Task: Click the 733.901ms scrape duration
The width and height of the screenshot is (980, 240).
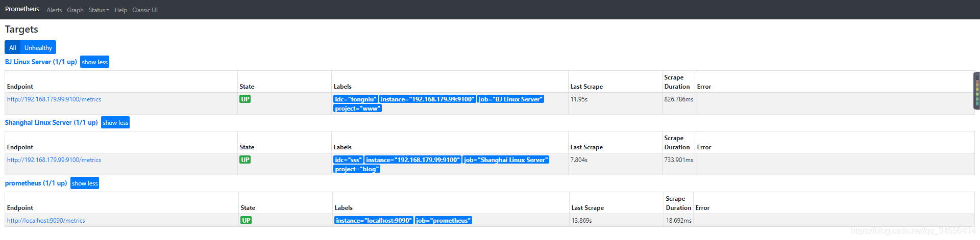Action: pyautogui.click(x=679, y=160)
